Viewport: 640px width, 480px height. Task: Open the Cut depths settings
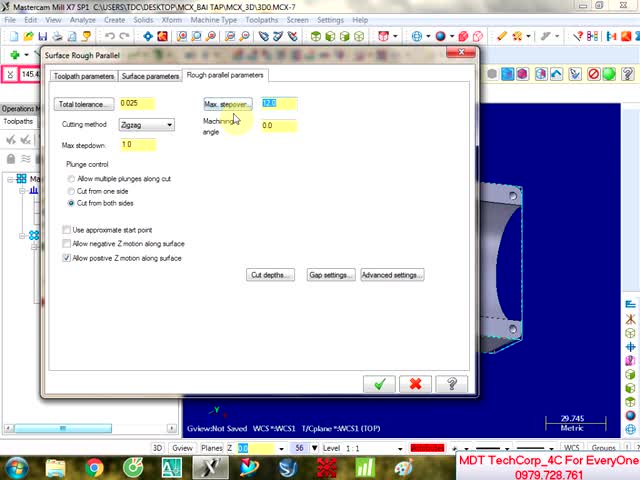click(x=270, y=275)
